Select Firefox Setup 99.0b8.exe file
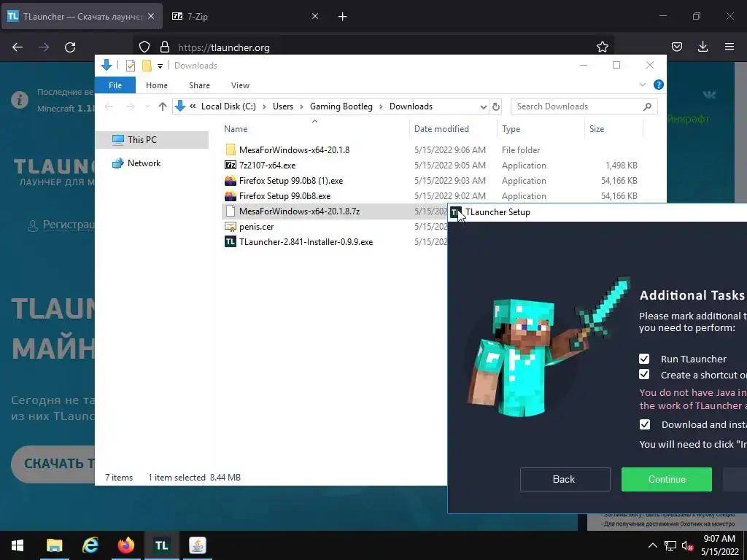Image resolution: width=747 pixels, height=560 pixels. pos(285,195)
